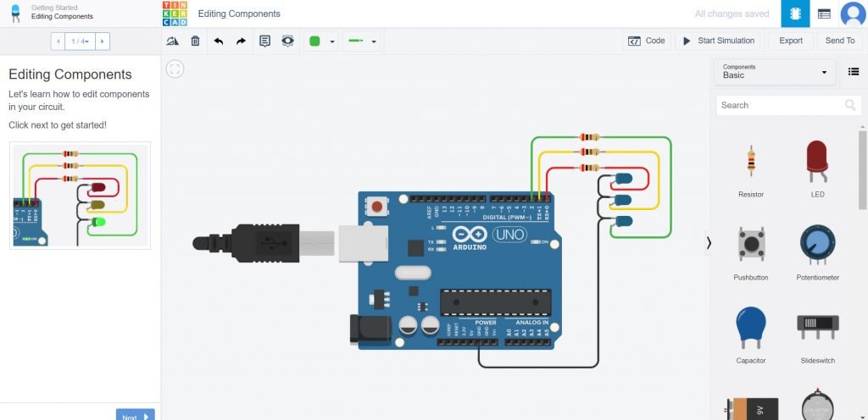Click the rotate component icon
868x420 pixels.
tap(173, 41)
